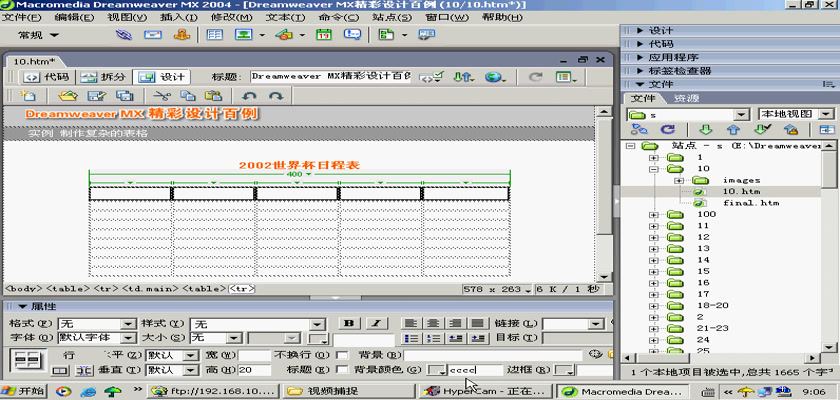The width and height of the screenshot is (840, 400).
Task: Open the 边框 border color swatch
Action: coord(564,370)
